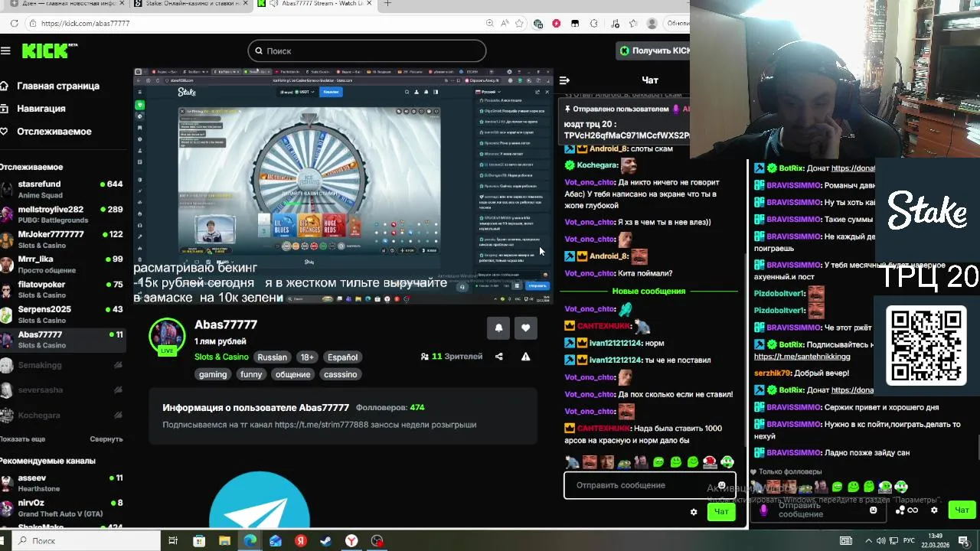Select the Russian language tag
Screen dimensions: 980x551
coord(272,357)
